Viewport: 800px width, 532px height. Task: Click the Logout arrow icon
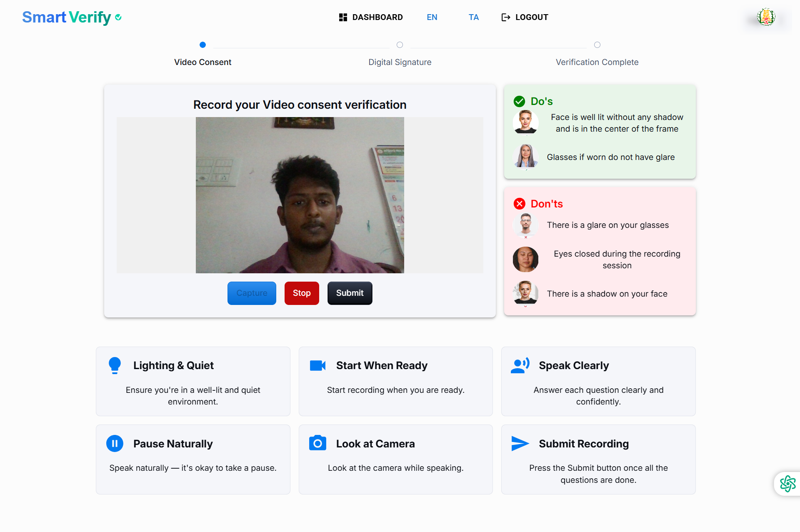[505, 17]
